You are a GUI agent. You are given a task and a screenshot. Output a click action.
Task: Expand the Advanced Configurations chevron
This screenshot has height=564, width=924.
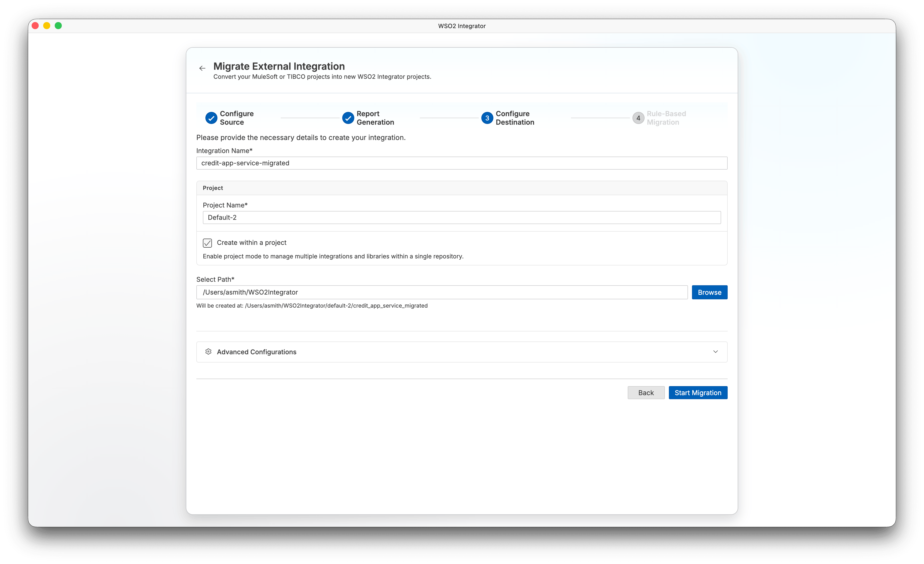click(x=716, y=351)
